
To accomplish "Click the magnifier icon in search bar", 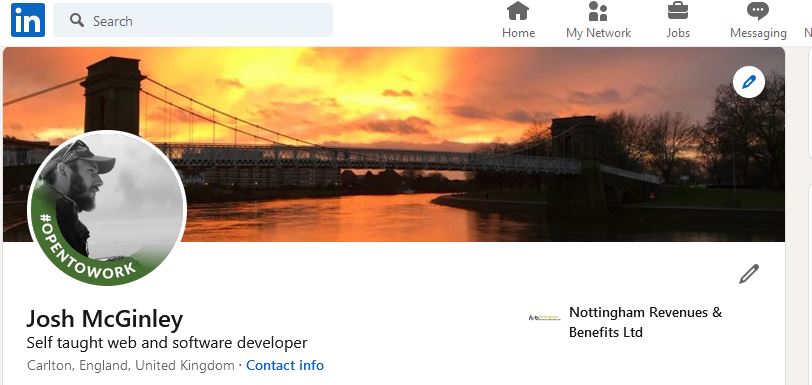I will 77,20.
